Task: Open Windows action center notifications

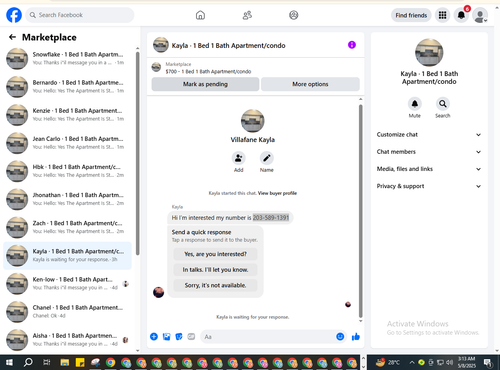Action: pyautogui.click(x=488, y=362)
